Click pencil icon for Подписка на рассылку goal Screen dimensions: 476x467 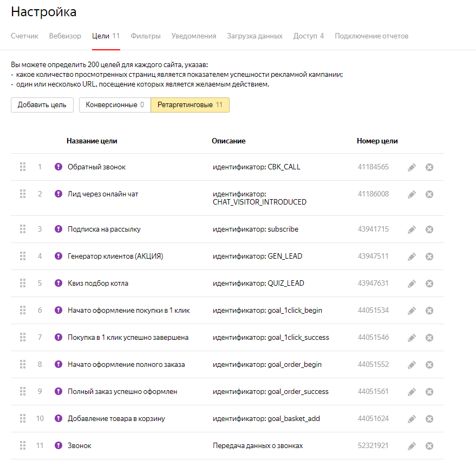[x=412, y=229]
